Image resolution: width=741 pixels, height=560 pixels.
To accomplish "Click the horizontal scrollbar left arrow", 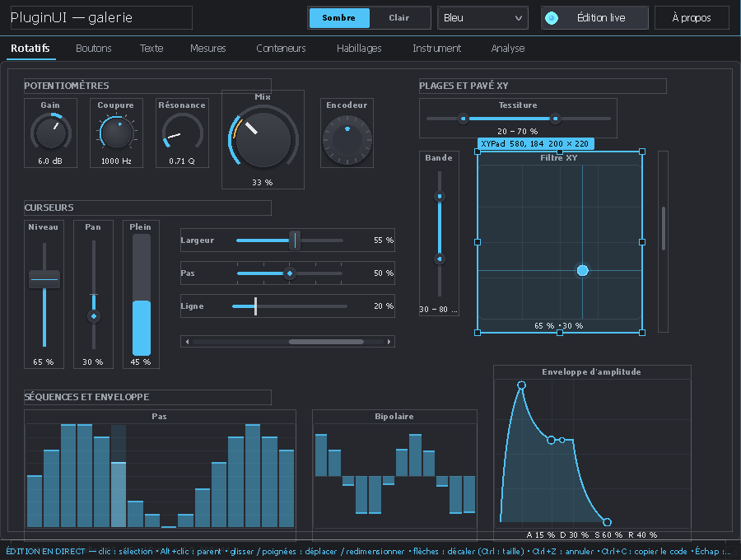I will point(187,342).
